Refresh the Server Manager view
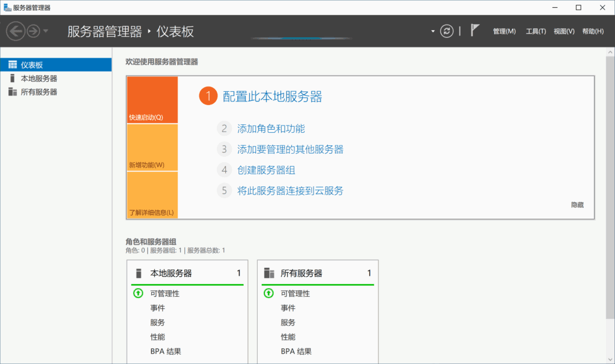The image size is (615, 364). click(x=446, y=31)
